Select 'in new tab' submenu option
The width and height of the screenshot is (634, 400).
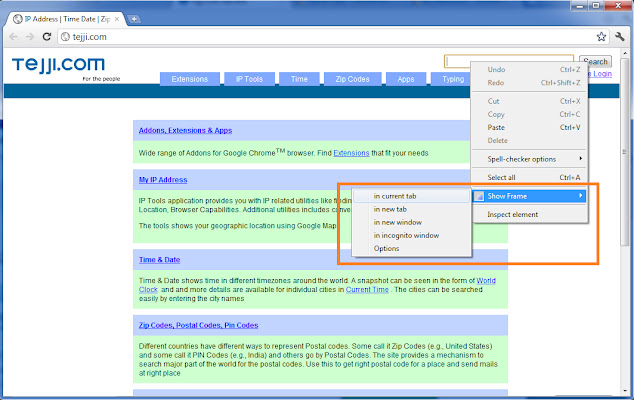tap(412, 209)
